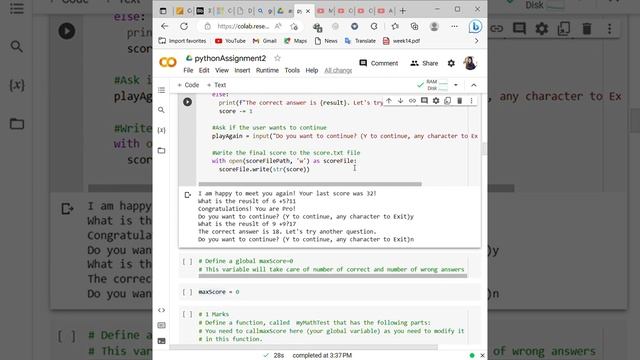Open browser profile icon
Viewport: 640px width, 360px height.
[x=434, y=27]
